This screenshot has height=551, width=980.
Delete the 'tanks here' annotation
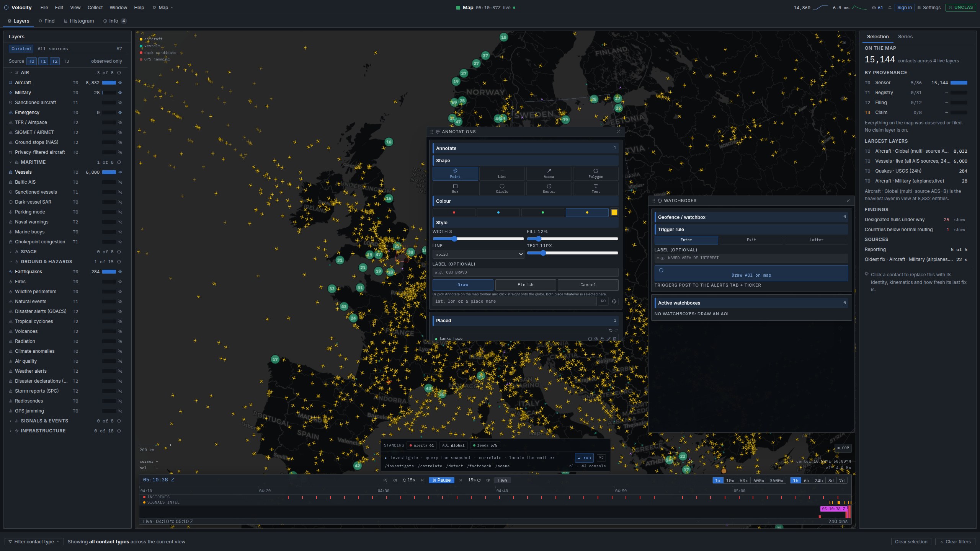coord(615,339)
